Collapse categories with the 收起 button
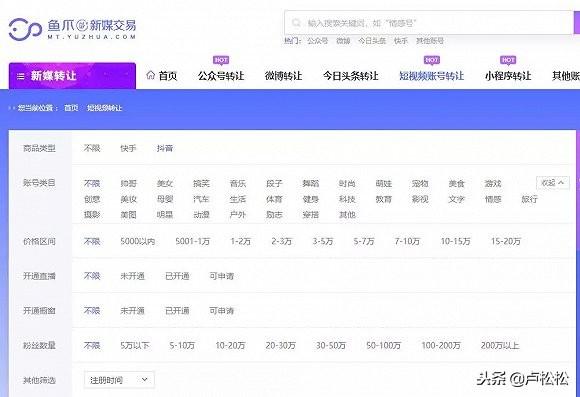Image resolution: width=580 pixels, height=397 pixels. pyautogui.click(x=553, y=183)
